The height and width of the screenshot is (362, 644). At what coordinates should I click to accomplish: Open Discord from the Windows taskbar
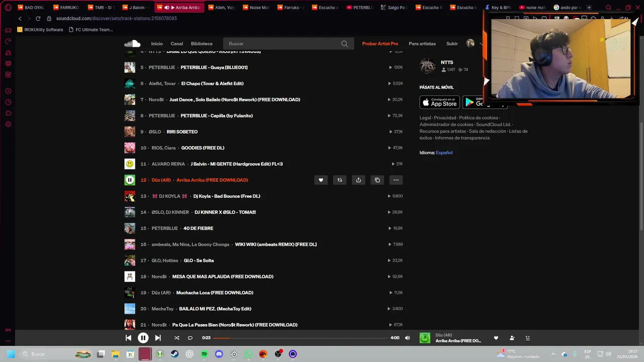tap(219, 354)
